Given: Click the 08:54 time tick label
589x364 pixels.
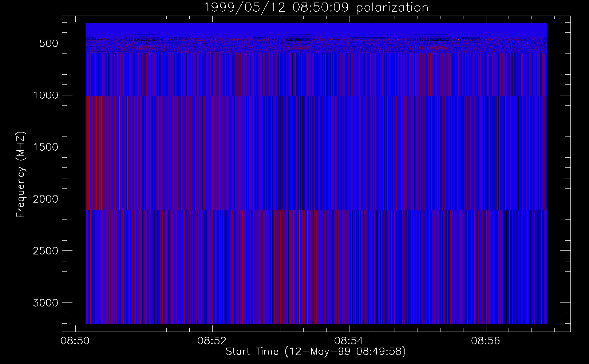Looking at the screenshot, I should click(349, 341).
